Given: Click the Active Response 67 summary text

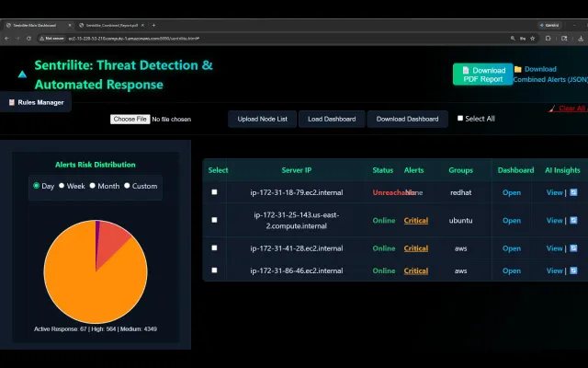Looking at the screenshot, I should click(60, 329).
